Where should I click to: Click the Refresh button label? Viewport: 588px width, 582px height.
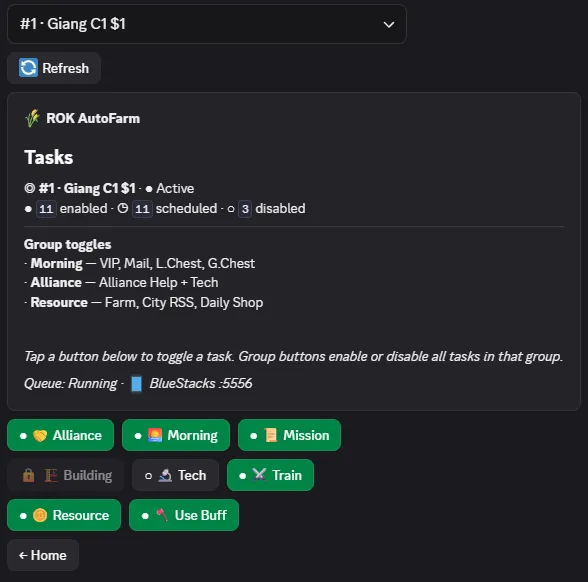coord(66,68)
